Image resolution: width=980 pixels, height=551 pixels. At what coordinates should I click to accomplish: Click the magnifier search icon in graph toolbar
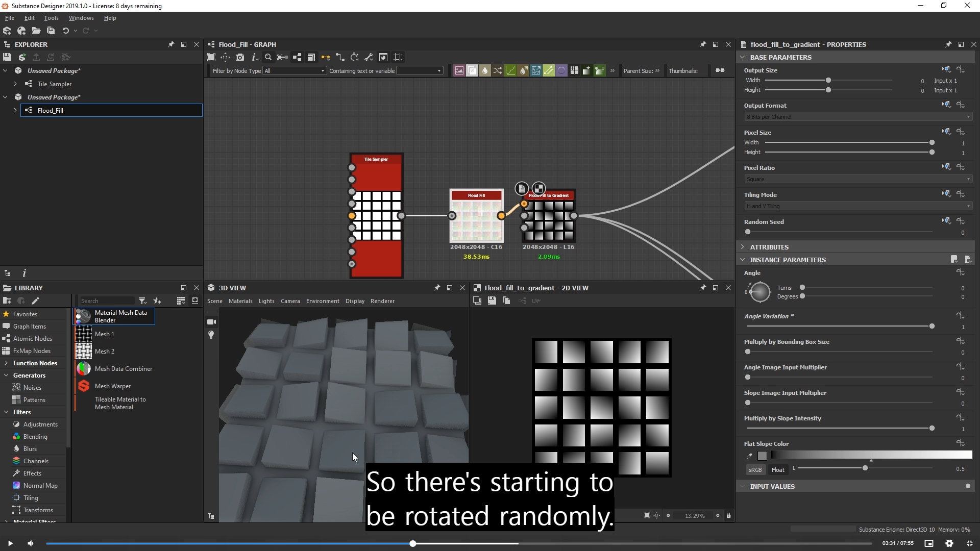[268, 57]
